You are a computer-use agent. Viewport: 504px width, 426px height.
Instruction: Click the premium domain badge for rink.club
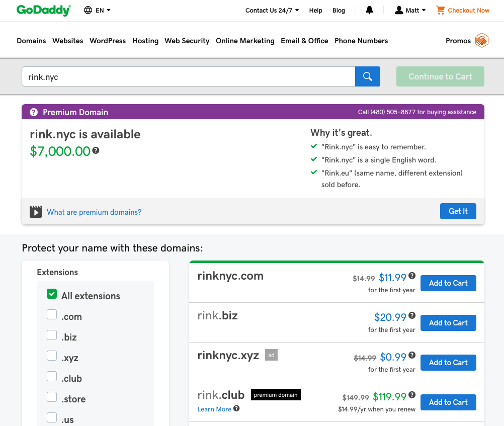point(276,395)
